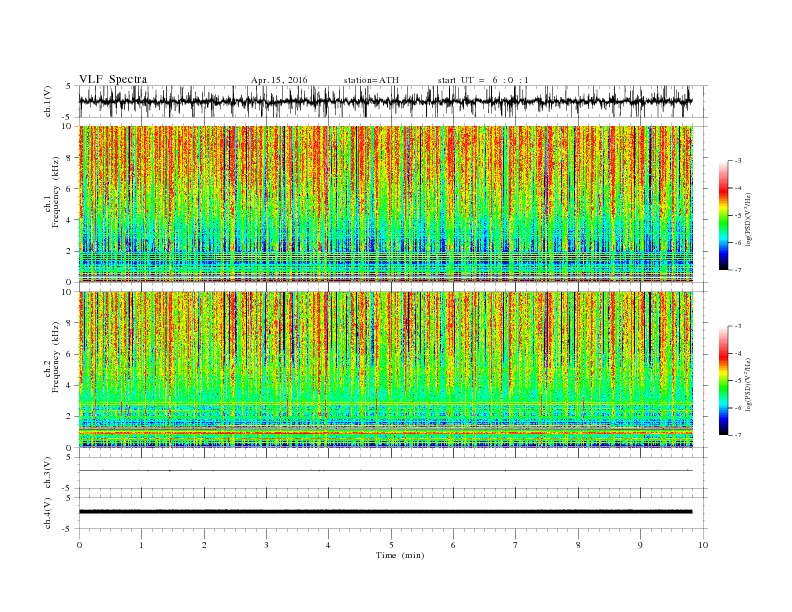The width and height of the screenshot is (792, 612).
Task: Click the '0' tick on the time axis
Action: click(79, 545)
